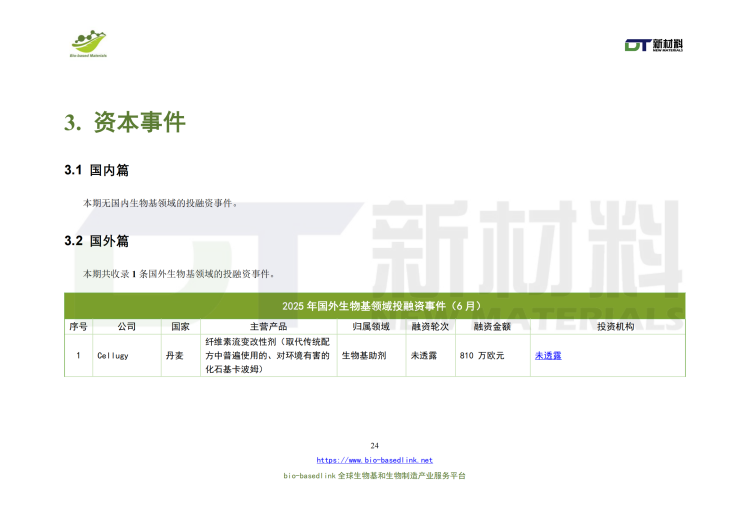Click the 生物基助剂 field cell
The height and width of the screenshot is (530, 750).
click(363, 356)
